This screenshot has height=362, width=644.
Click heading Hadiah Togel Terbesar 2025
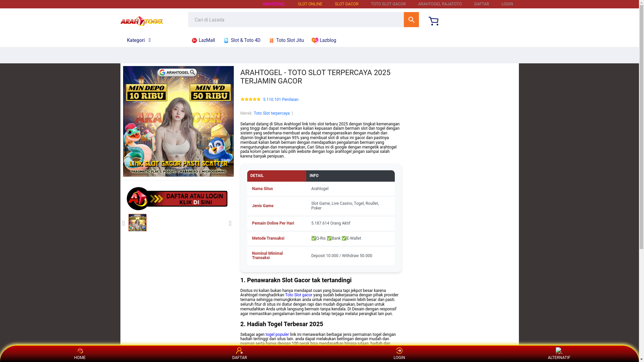(x=282, y=324)
